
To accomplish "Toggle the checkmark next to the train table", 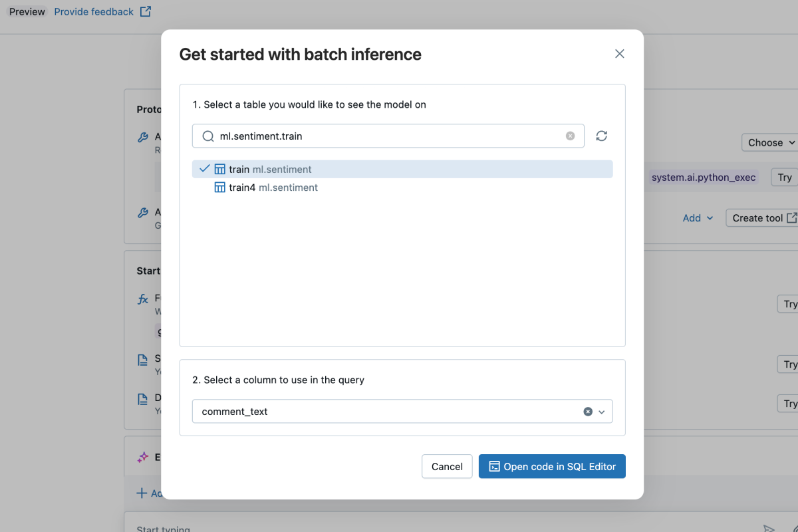I will pos(204,168).
